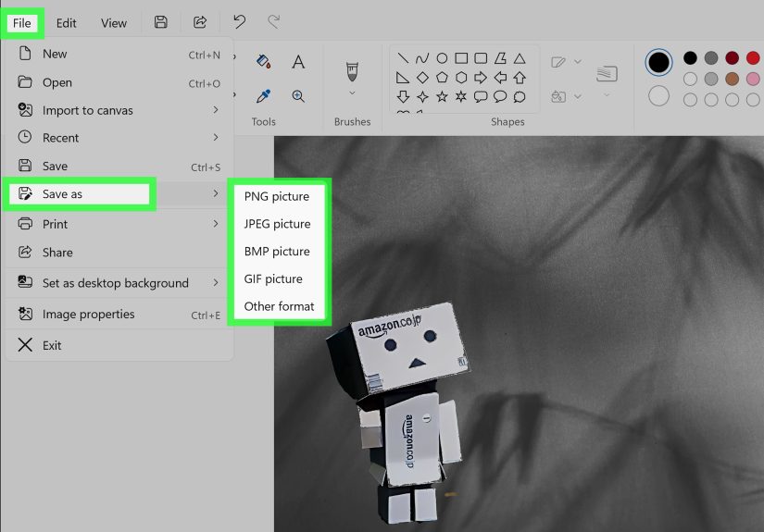Expand Set as desktop background submenu

click(216, 283)
